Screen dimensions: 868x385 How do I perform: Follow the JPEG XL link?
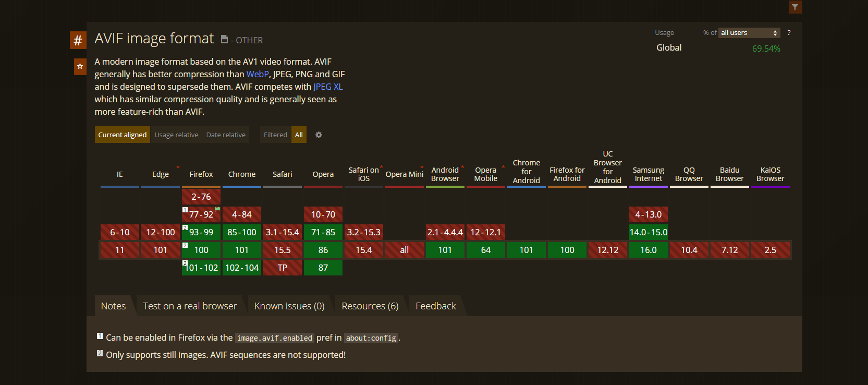[328, 87]
